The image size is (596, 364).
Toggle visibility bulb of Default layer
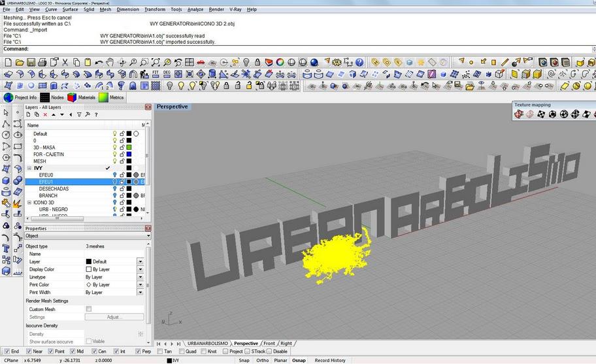point(114,134)
